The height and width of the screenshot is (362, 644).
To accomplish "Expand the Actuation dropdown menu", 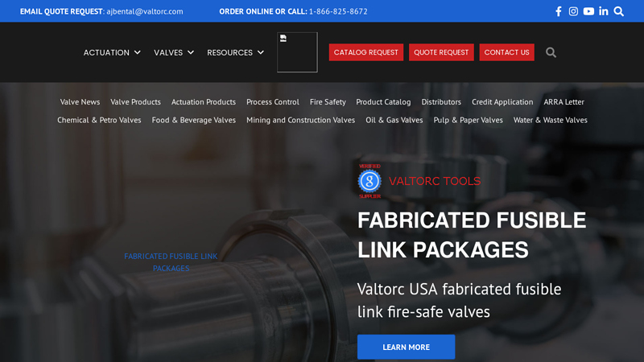I will pos(112,52).
